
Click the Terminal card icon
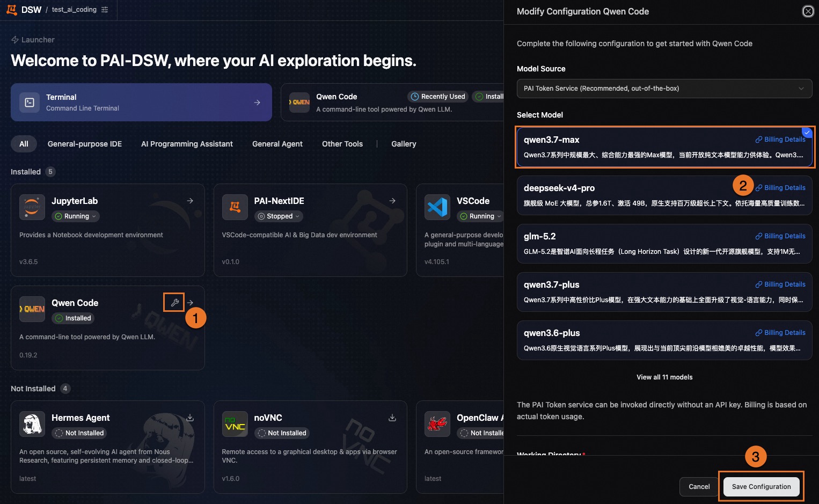pyautogui.click(x=30, y=103)
